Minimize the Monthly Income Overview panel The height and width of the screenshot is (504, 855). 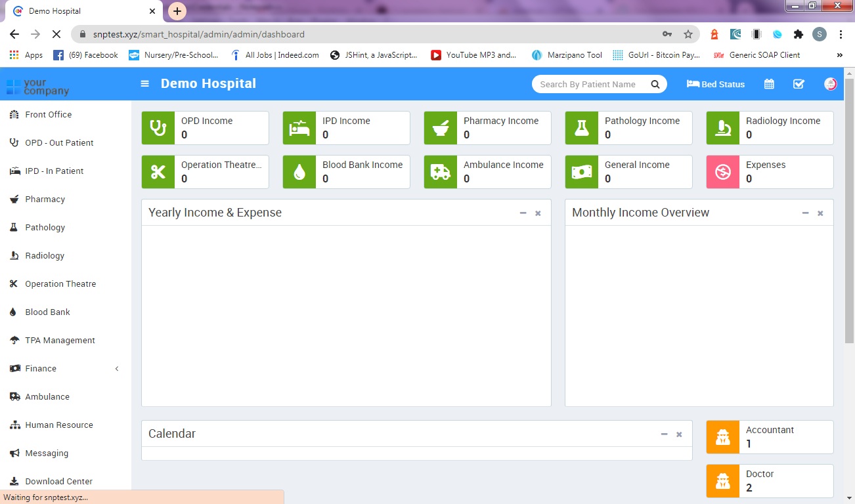(x=805, y=213)
